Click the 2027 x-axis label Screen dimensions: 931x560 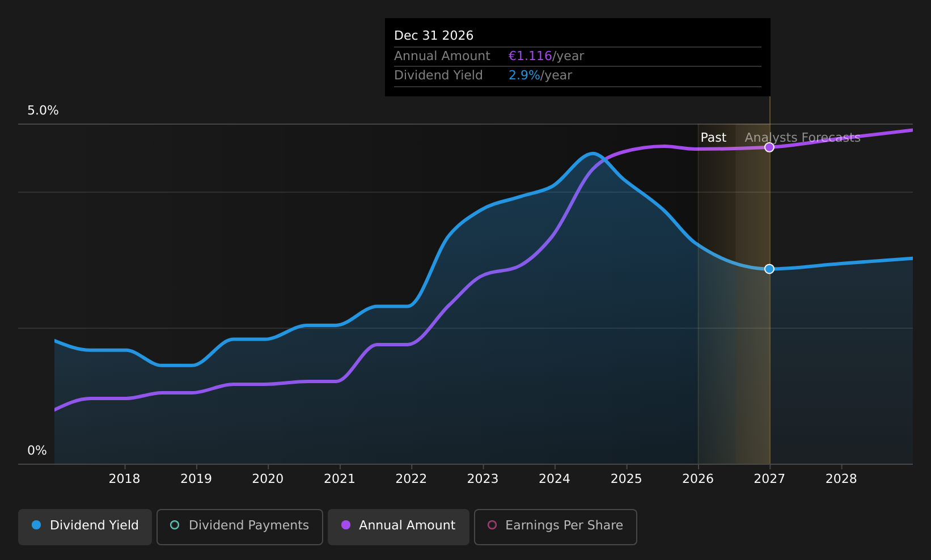point(769,479)
